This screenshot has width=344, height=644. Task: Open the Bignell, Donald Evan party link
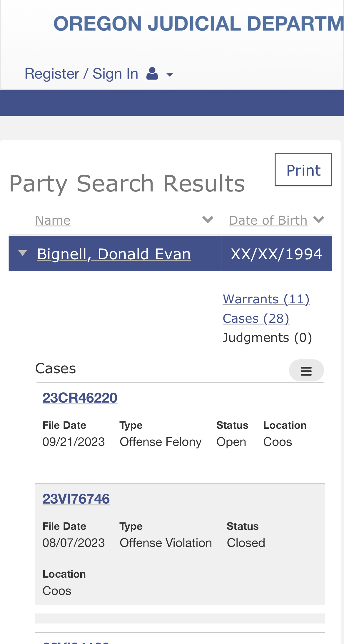(x=114, y=254)
